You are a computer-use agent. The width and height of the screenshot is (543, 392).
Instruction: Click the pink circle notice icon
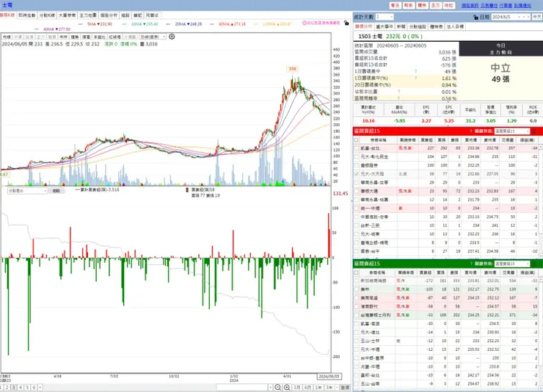click(305, 23)
